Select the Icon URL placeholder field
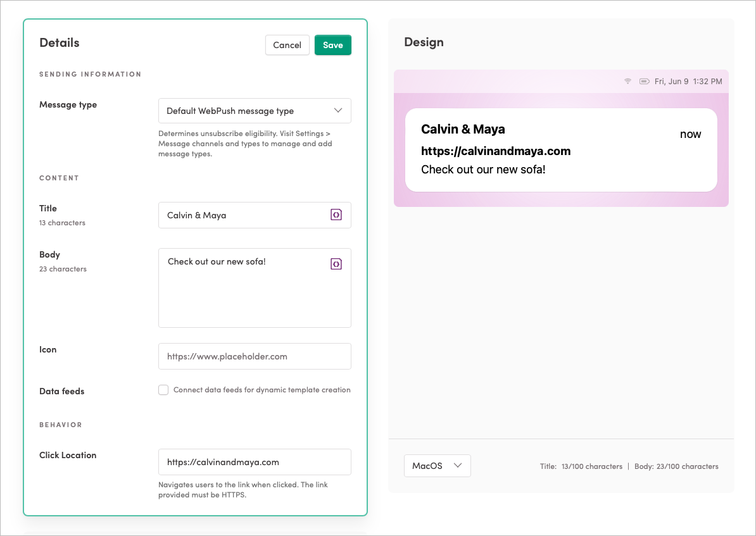The width and height of the screenshot is (756, 536). click(x=255, y=356)
